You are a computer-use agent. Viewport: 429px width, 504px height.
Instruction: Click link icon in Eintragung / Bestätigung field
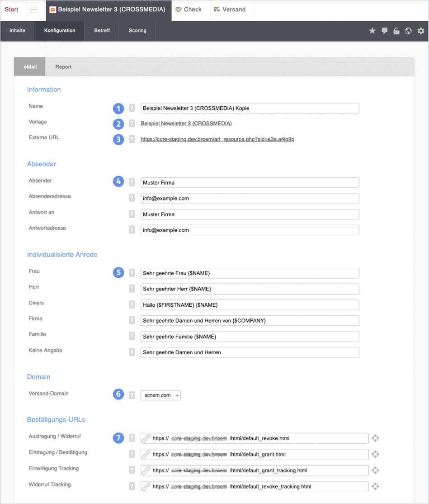pyautogui.click(x=146, y=454)
